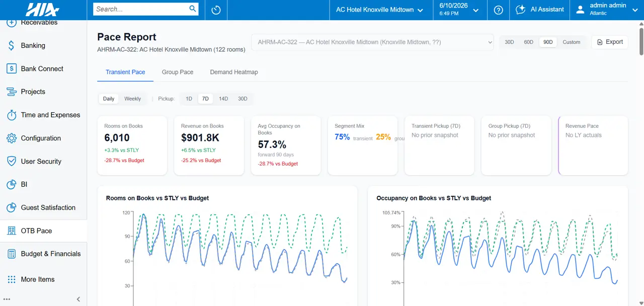
Task: Click the sidebar ellipsis at bottom
Action: point(7,299)
